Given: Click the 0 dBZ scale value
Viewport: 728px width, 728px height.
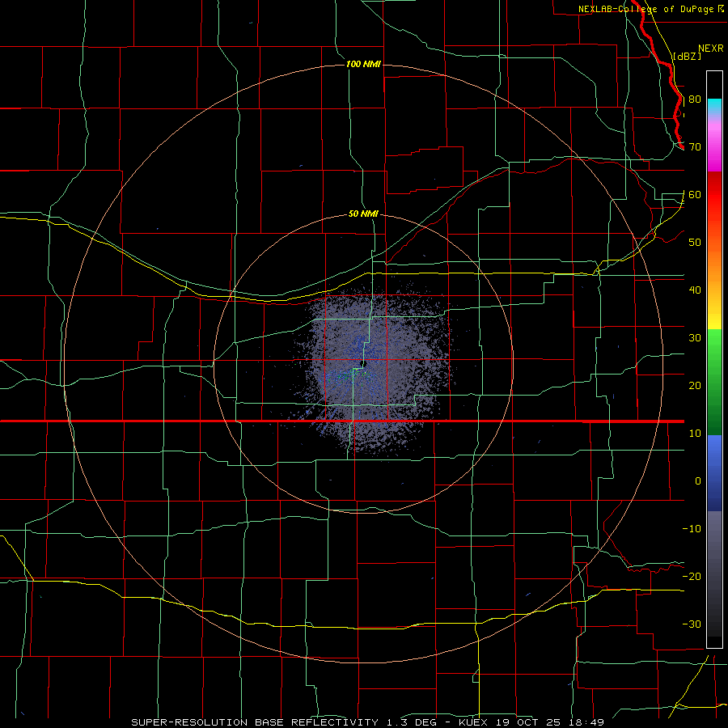Looking at the screenshot, I should tap(698, 481).
